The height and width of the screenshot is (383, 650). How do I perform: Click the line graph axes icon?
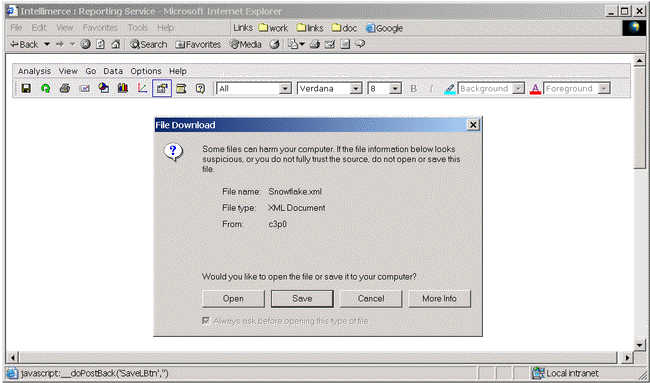click(x=142, y=88)
